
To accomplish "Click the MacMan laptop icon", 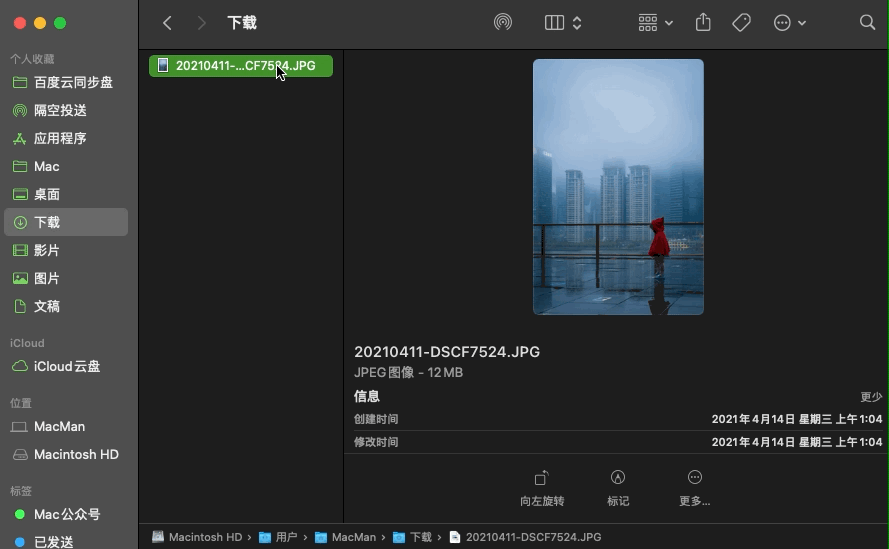I will click(19, 426).
